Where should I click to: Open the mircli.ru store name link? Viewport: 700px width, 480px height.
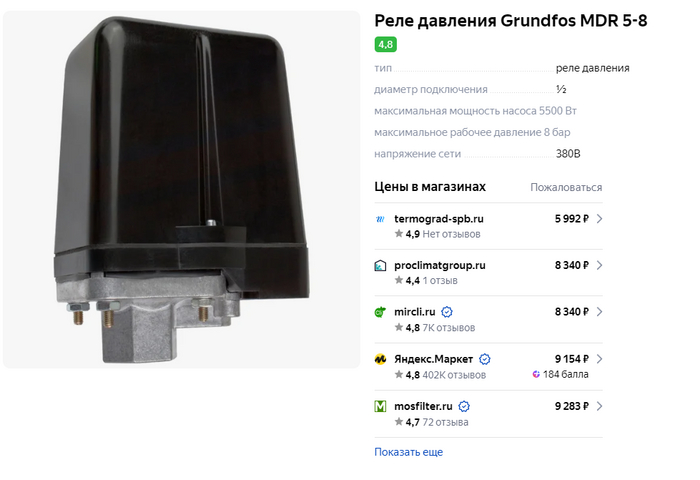tap(415, 312)
